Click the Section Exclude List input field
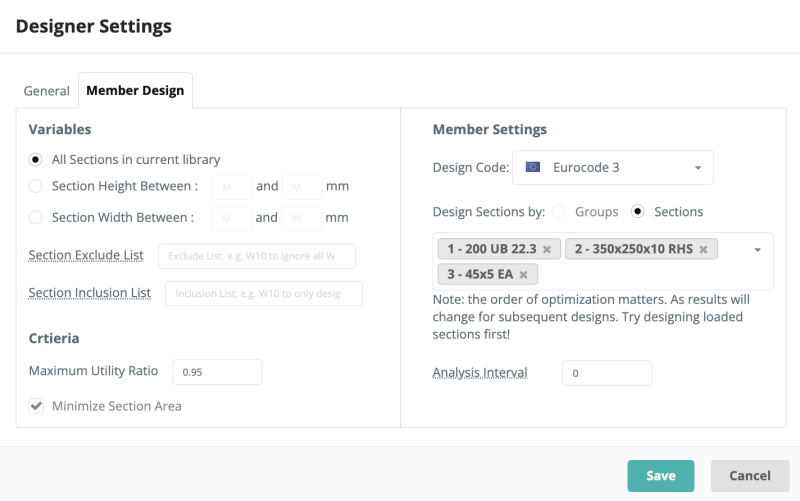This screenshot has height=501, width=800. (256, 256)
